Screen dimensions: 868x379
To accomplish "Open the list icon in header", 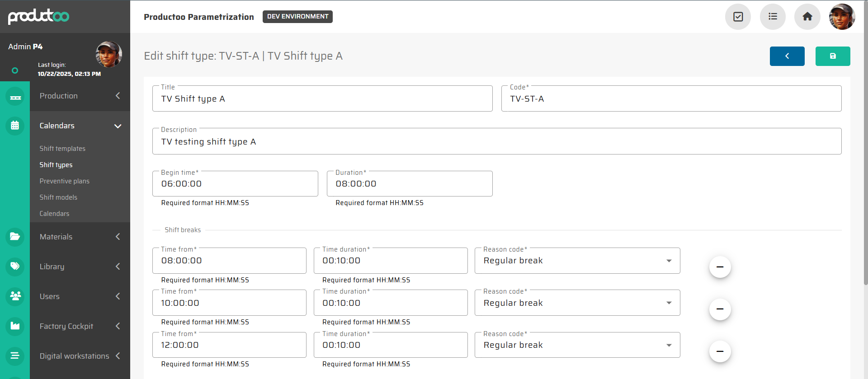I will [773, 17].
